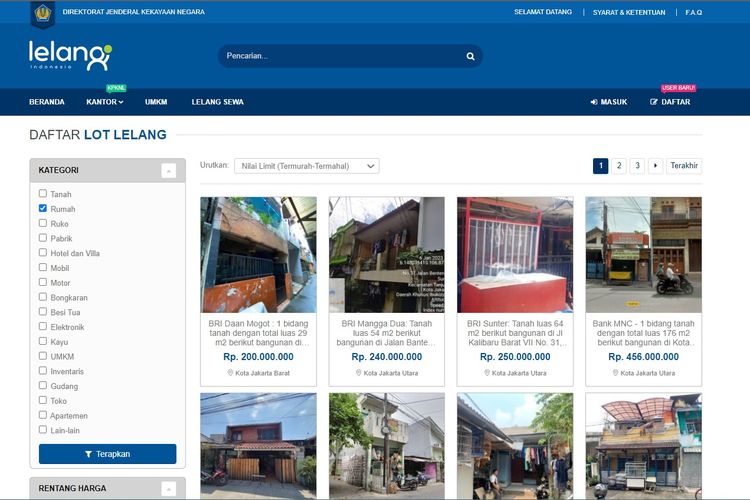Click Kota Jakarta Barat location text
Screen dimensions: 750x500
point(262,373)
